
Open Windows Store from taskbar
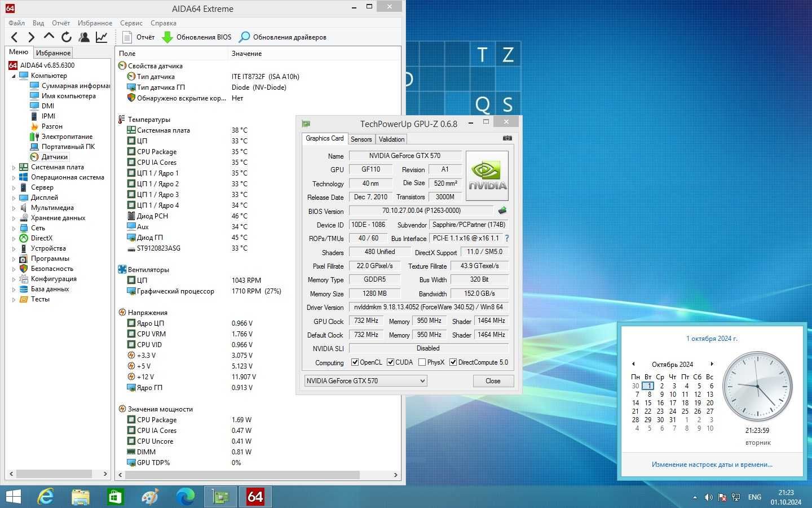[116, 497]
